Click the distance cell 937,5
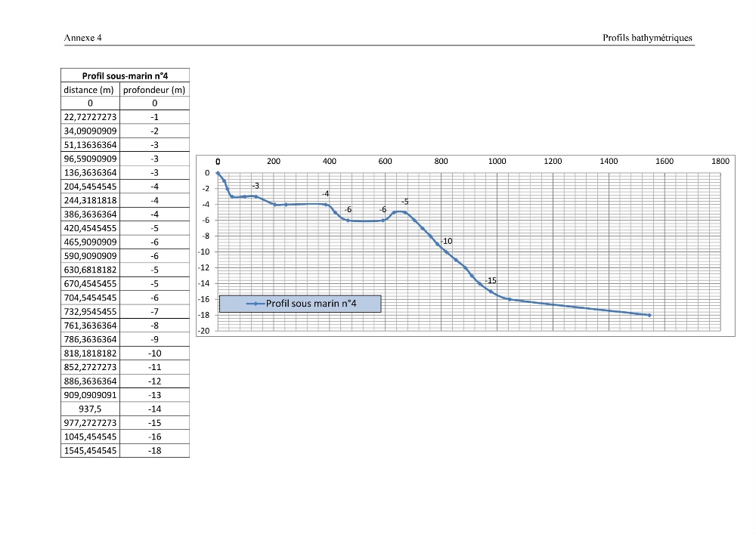The width and height of the screenshot is (756, 534). (90, 409)
